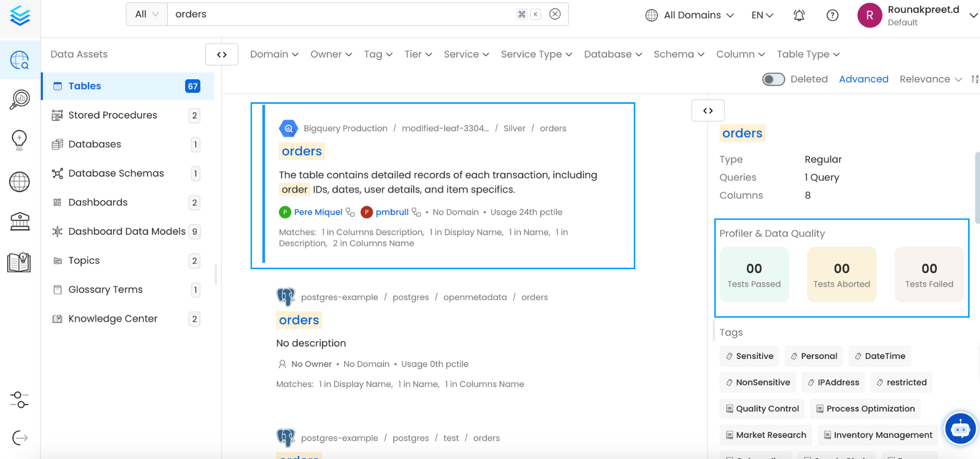Select Knowledge Center asset type
The image size is (980, 459).
pos(128,319)
